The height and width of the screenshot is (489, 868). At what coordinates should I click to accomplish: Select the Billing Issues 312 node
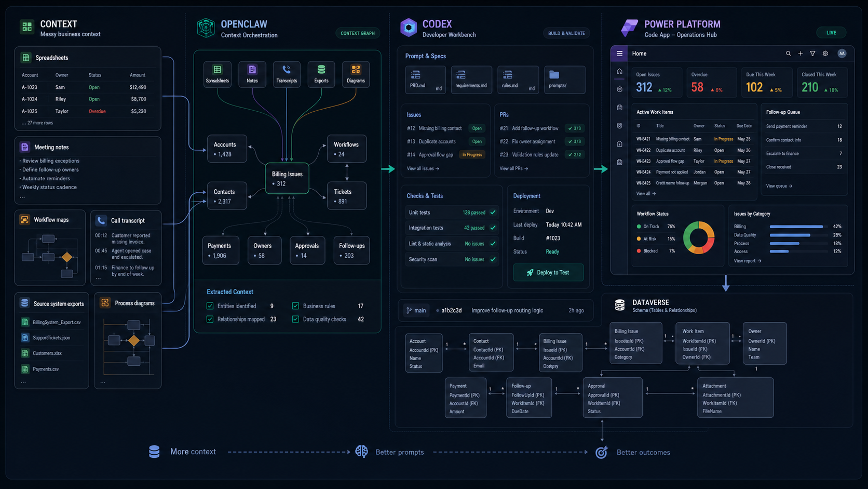tap(287, 179)
